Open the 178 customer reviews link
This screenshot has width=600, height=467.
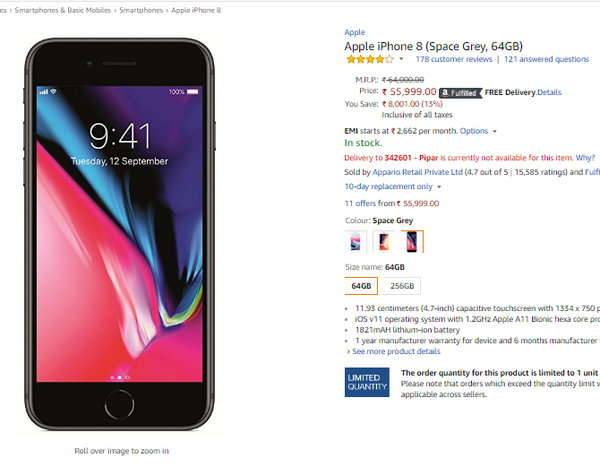(x=454, y=59)
